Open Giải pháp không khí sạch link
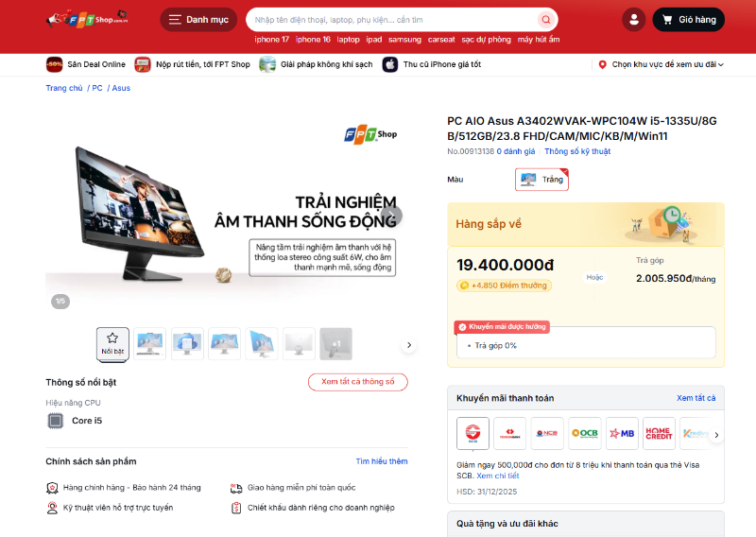The height and width of the screenshot is (537, 756). click(x=316, y=64)
